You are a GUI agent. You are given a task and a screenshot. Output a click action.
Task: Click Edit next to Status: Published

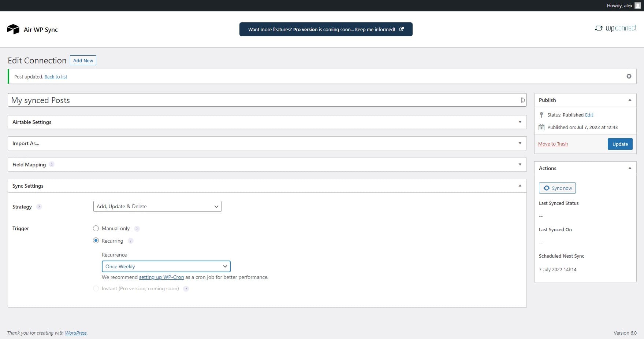pyautogui.click(x=589, y=115)
